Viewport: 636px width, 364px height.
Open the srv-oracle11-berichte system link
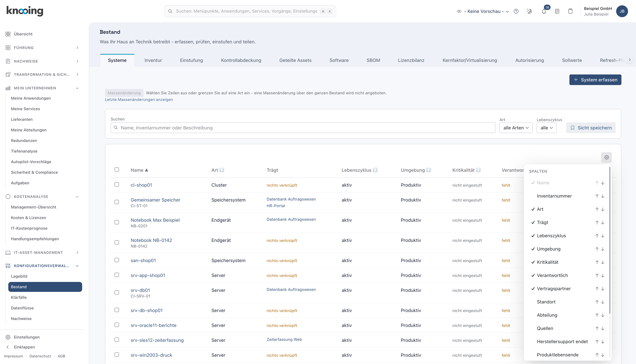[153, 325]
